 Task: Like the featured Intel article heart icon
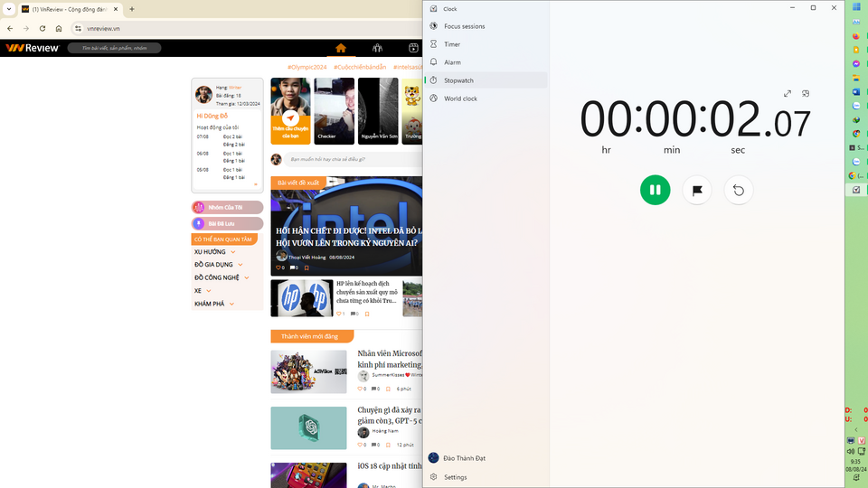pyautogui.click(x=278, y=267)
